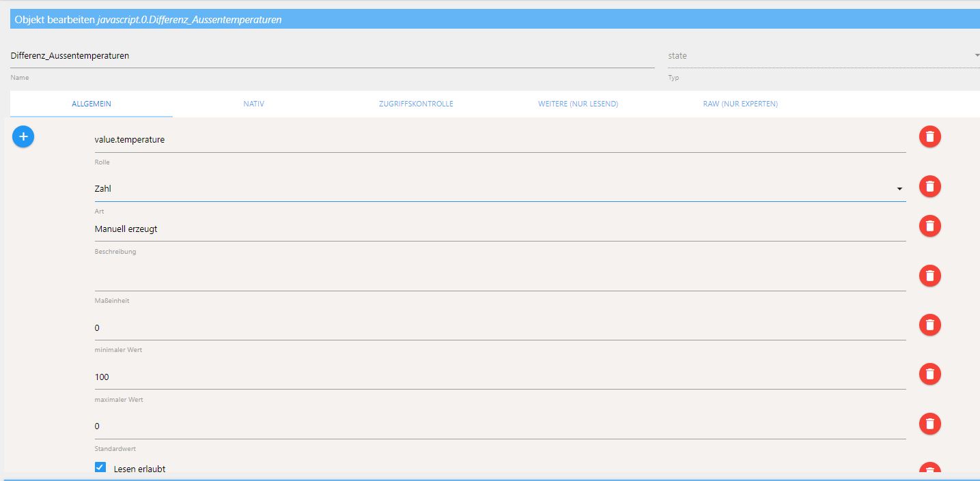
Task: Edit the Rolle field value.temperature
Action: 500,139
